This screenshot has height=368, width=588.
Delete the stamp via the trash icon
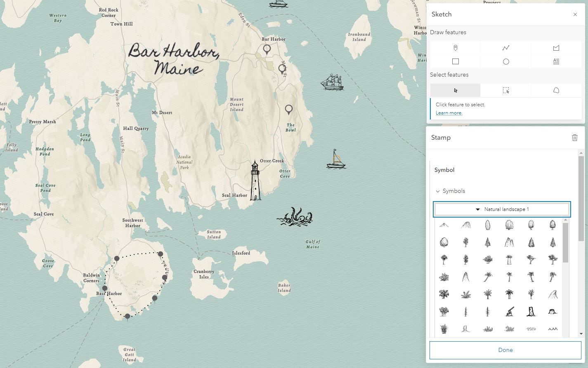point(575,137)
